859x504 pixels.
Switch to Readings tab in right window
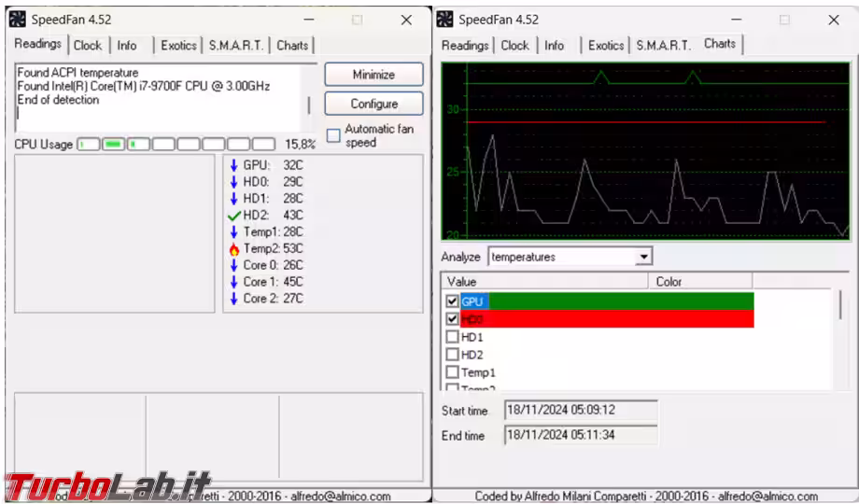[x=465, y=46]
